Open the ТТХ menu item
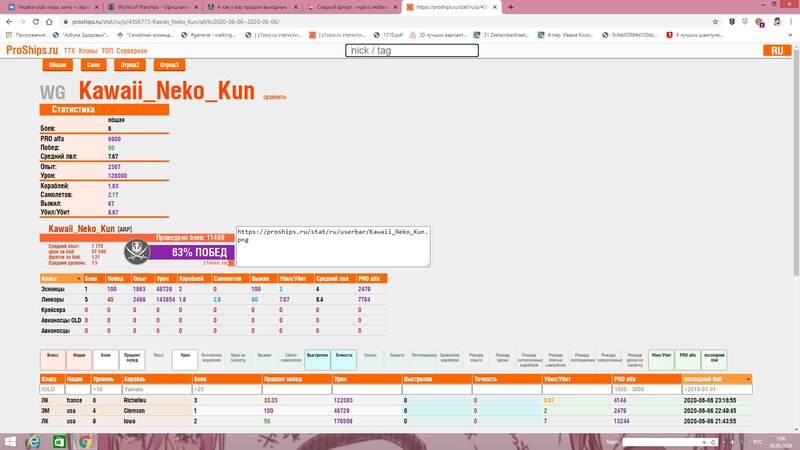 coord(69,51)
